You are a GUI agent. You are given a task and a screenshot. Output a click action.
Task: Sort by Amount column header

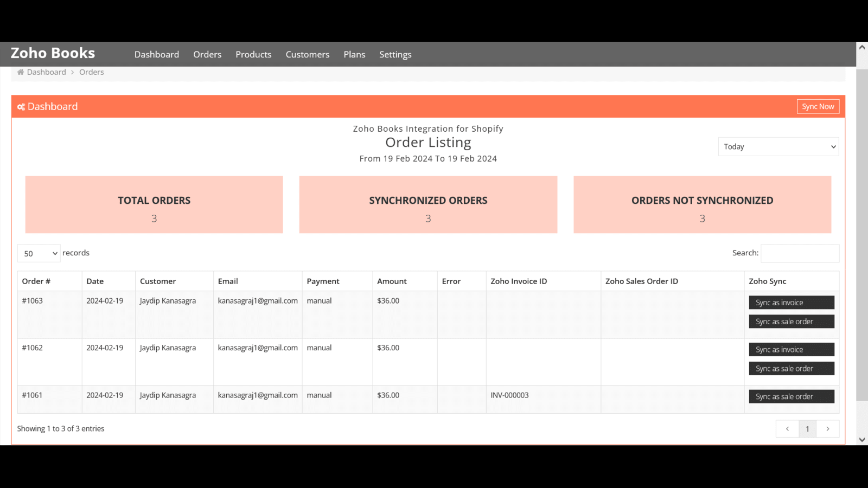[x=405, y=281]
